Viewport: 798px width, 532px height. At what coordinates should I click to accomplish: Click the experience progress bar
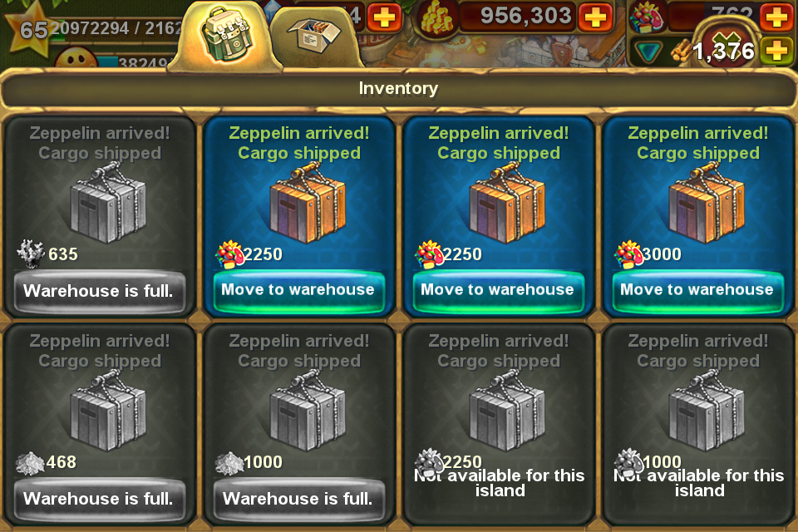115,30
